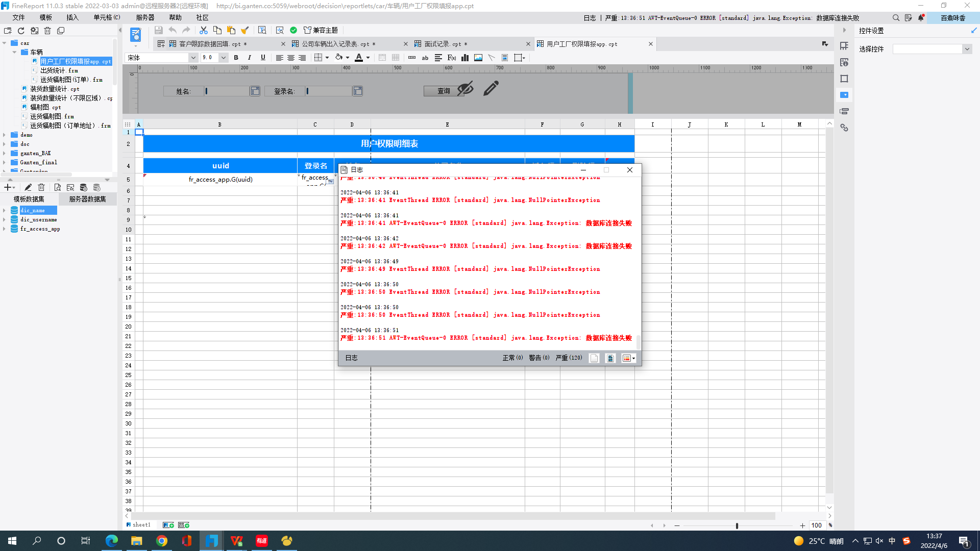Image resolution: width=980 pixels, height=551 pixels.
Task: Toggle the hidden eye icon near 查询
Action: click(x=465, y=89)
